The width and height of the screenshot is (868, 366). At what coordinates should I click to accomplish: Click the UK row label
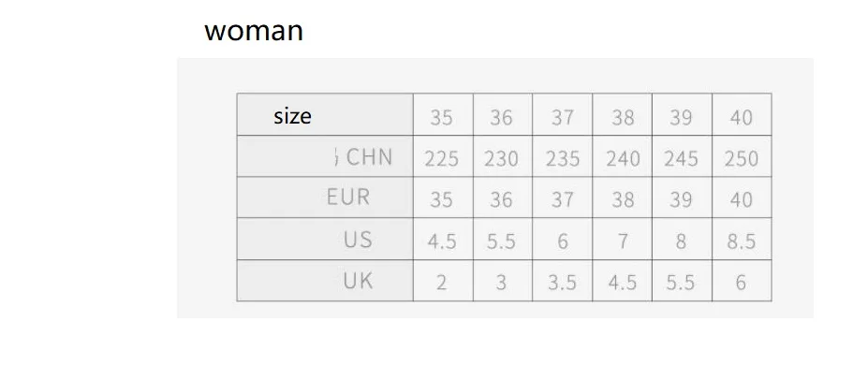(x=358, y=281)
